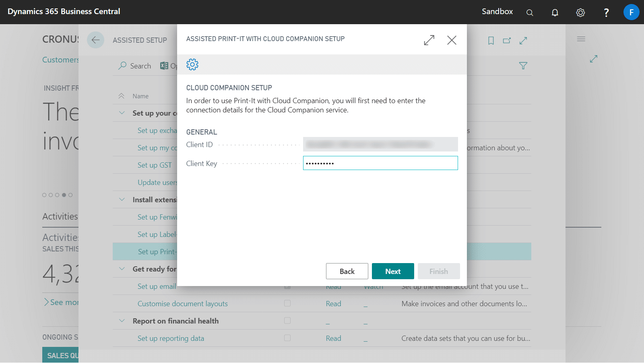Open notifications bell
Viewport: 644px width, 363px height.
tap(555, 12)
